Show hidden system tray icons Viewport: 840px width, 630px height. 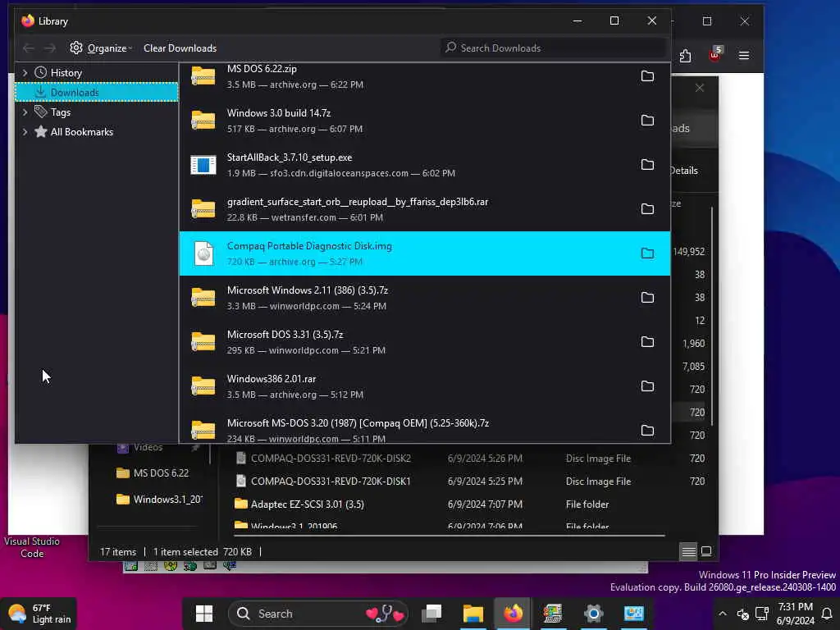pos(722,614)
